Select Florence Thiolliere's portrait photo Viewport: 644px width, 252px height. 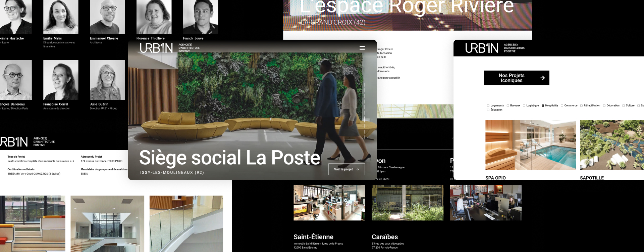coord(154,17)
